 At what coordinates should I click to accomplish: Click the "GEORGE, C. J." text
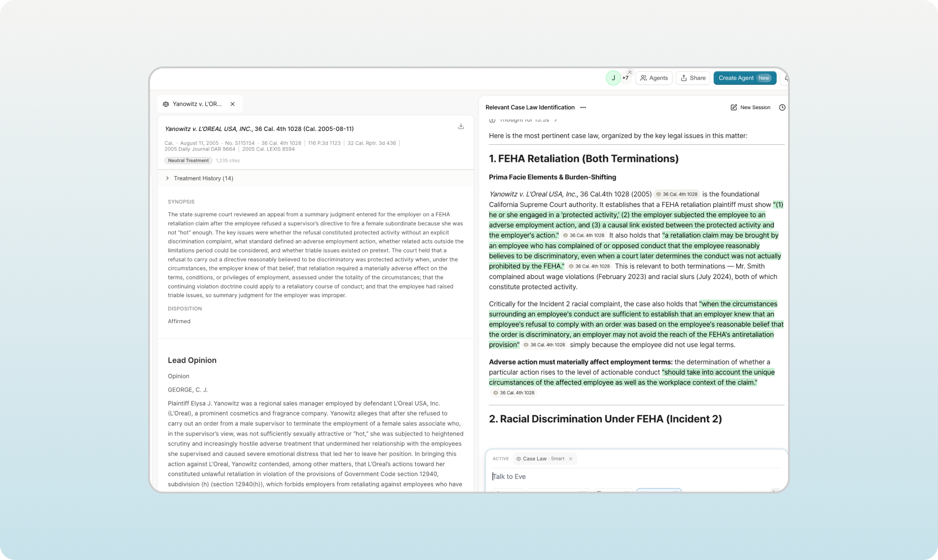(188, 390)
